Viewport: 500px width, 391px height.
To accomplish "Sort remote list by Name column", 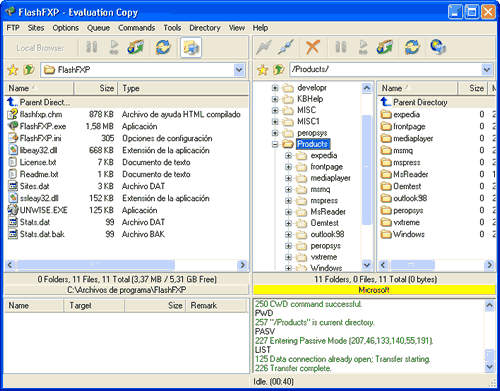I will [417, 88].
